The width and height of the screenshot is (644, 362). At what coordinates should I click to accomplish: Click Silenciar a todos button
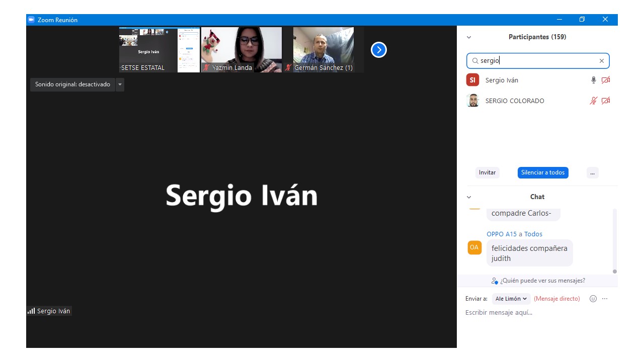click(542, 172)
